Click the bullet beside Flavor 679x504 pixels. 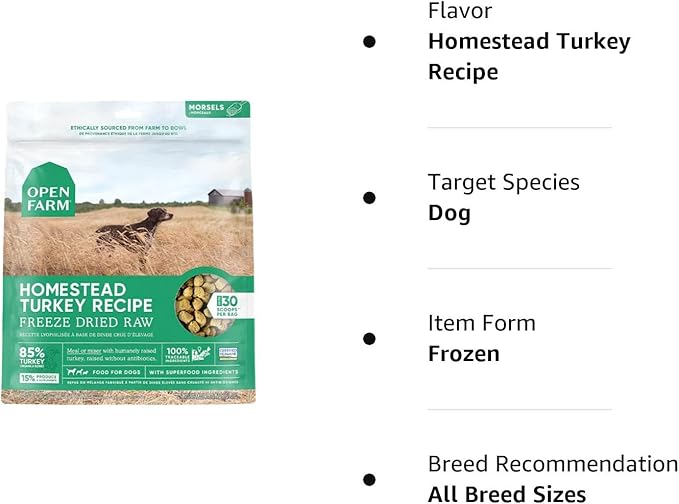point(369,41)
